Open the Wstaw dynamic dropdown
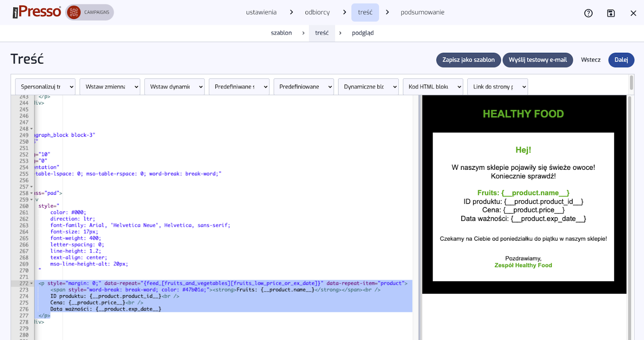This screenshot has height=340, width=644. tap(174, 87)
